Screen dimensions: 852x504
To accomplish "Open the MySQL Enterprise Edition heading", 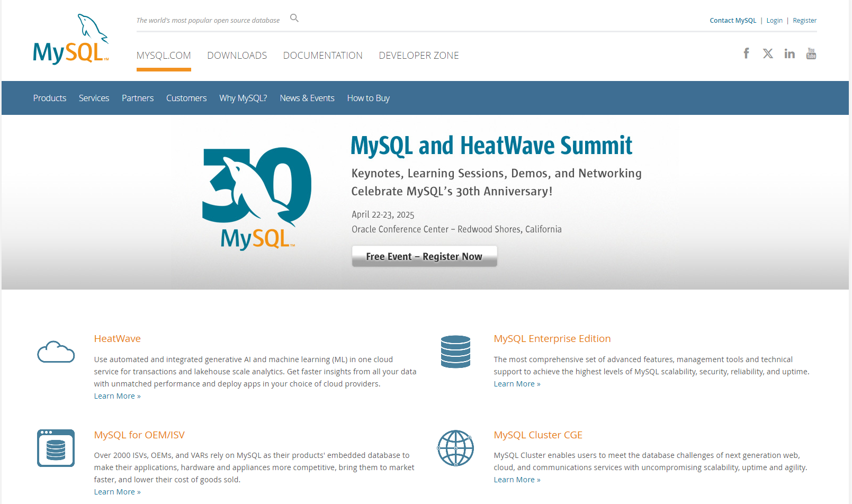I will [x=552, y=338].
